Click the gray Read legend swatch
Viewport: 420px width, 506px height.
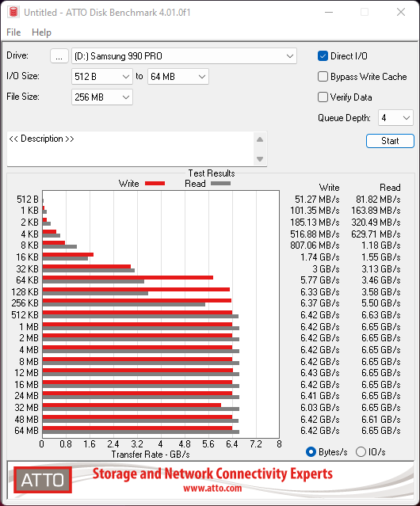tap(221, 184)
